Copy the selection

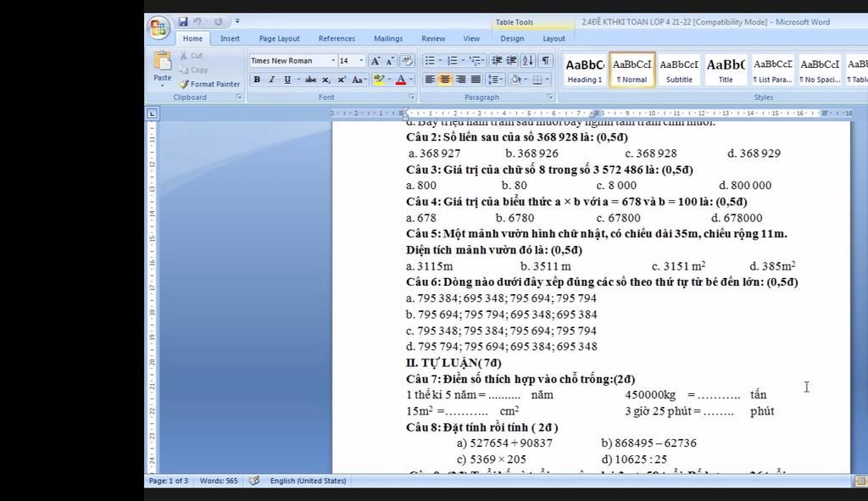193,70
